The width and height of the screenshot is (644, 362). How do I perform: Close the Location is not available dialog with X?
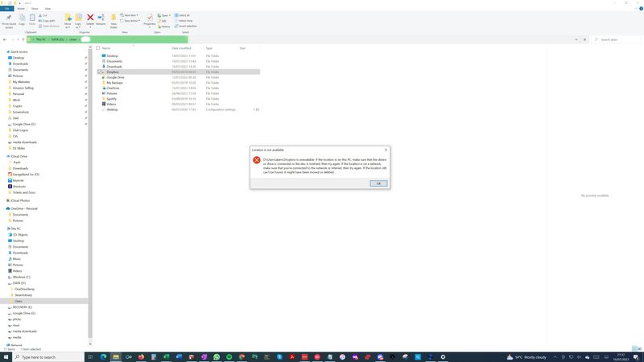tap(386, 150)
